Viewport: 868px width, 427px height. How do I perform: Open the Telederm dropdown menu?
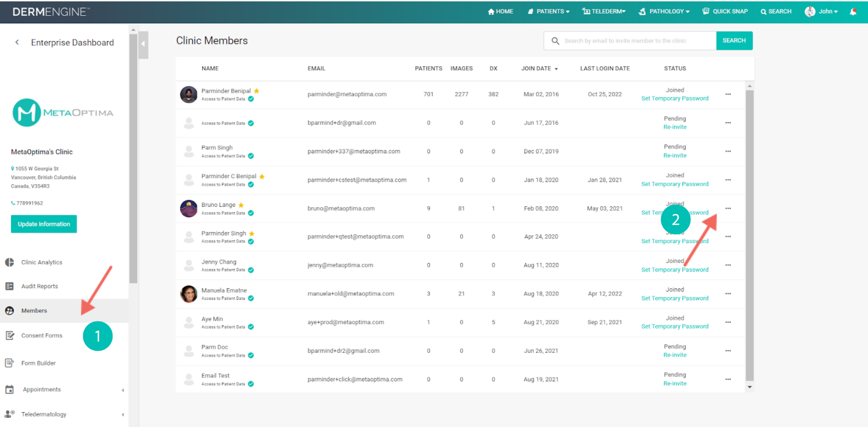(604, 11)
